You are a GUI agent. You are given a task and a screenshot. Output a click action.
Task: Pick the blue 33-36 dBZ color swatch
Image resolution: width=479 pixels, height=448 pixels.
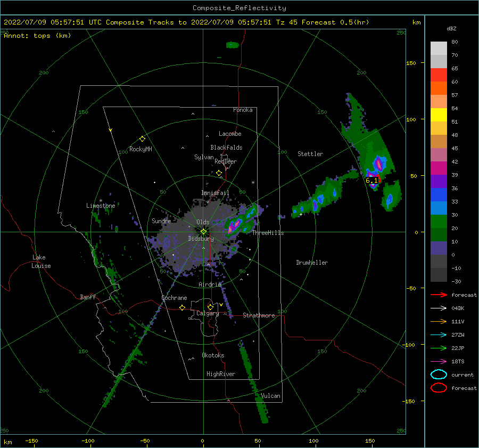point(439,194)
